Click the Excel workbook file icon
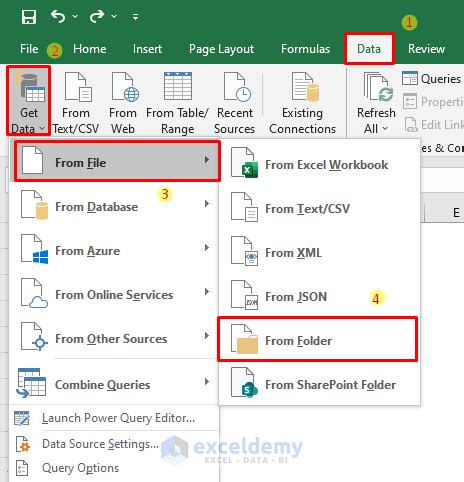The width and height of the screenshot is (464, 482). coord(244,163)
